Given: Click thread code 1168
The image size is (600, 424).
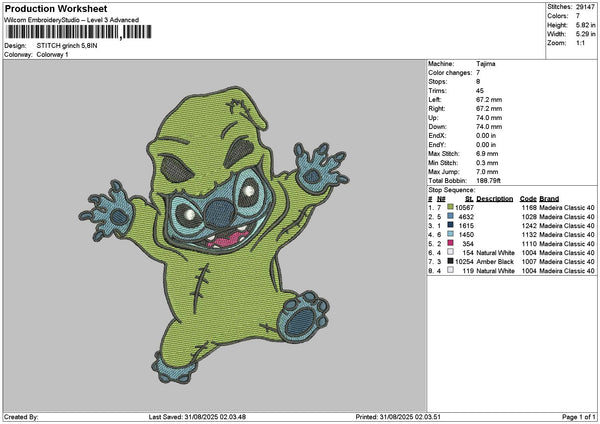Looking at the screenshot, I should (x=529, y=208).
